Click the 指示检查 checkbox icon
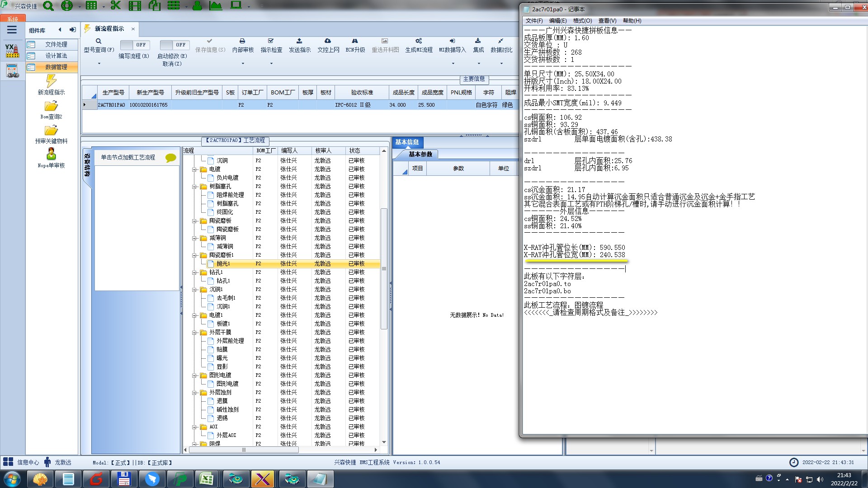The image size is (868, 488). coord(271,41)
